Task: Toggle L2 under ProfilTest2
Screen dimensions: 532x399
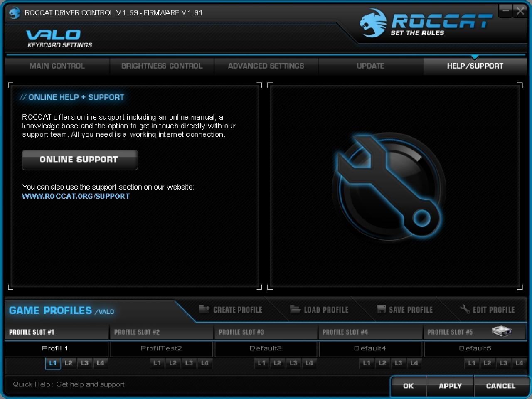Action: tap(173, 363)
